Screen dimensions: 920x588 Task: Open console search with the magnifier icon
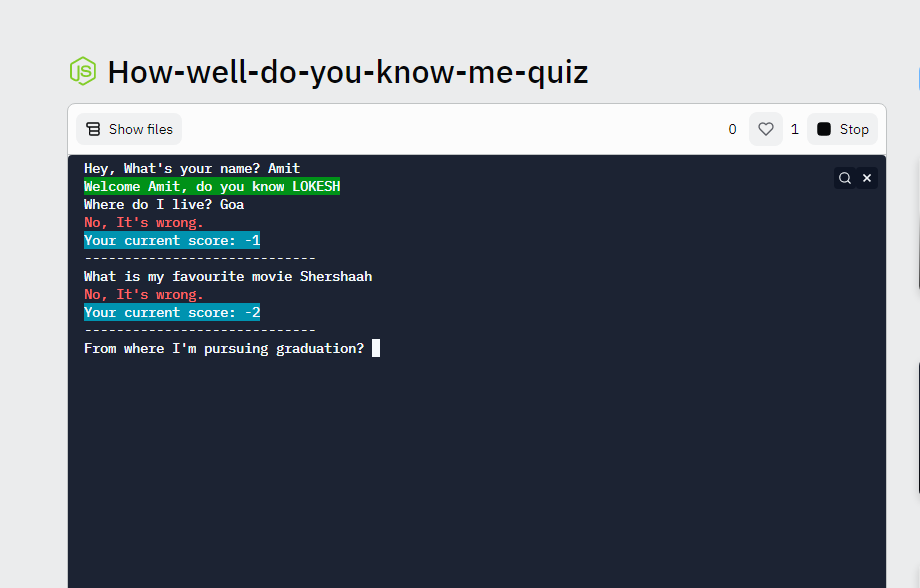[845, 178]
